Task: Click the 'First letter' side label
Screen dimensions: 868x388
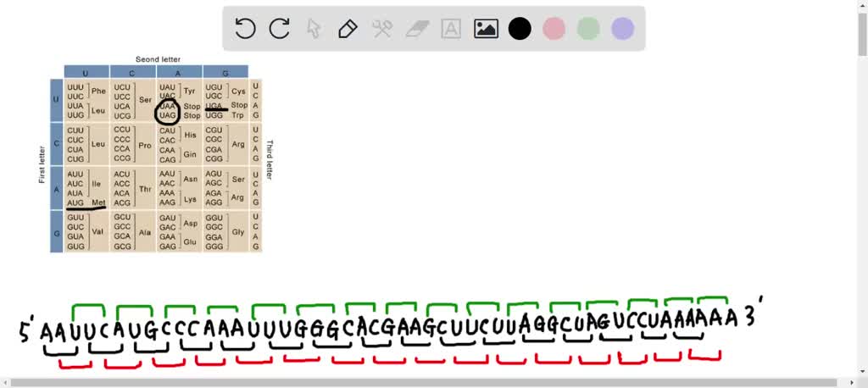Action: point(42,164)
